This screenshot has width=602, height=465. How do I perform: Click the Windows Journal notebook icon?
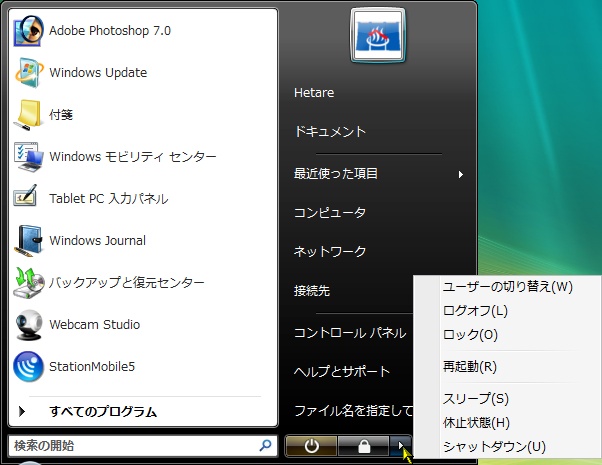click(x=28, y=240)
